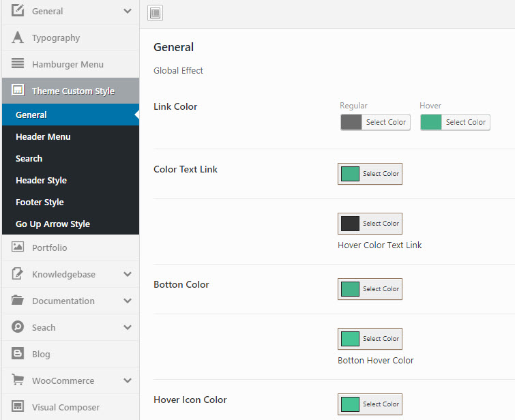Click the Hamburger Menu lines icon

click(18, 64)
